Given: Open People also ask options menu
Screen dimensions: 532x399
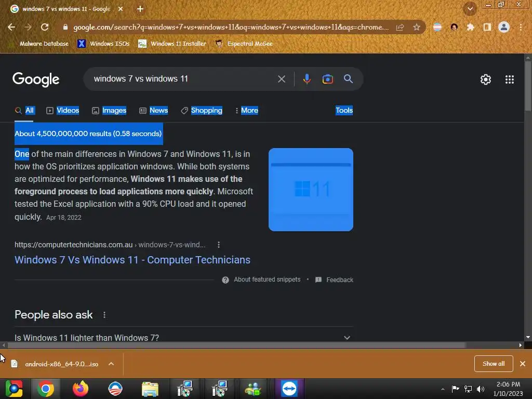Looking at the screenshot, I should 104,315.
